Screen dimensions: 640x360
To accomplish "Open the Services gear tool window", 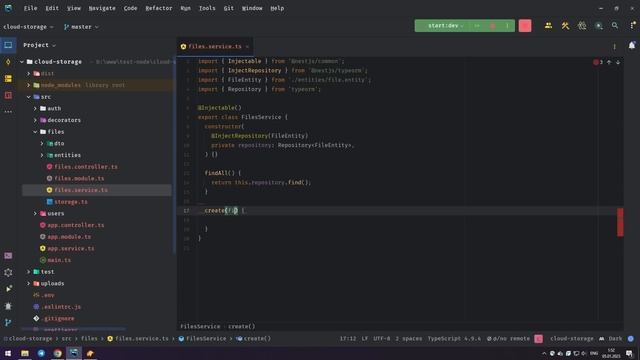I will click(x=8, y=273).
